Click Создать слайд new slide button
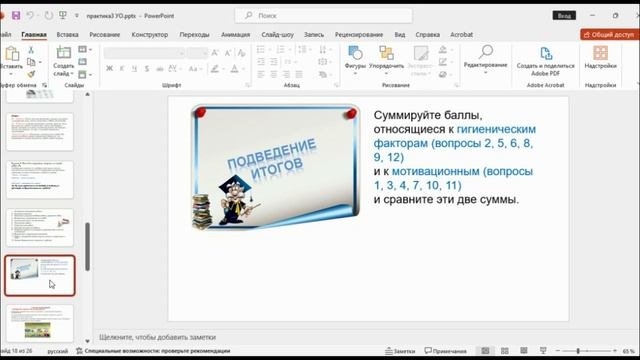 pos(63,60)
